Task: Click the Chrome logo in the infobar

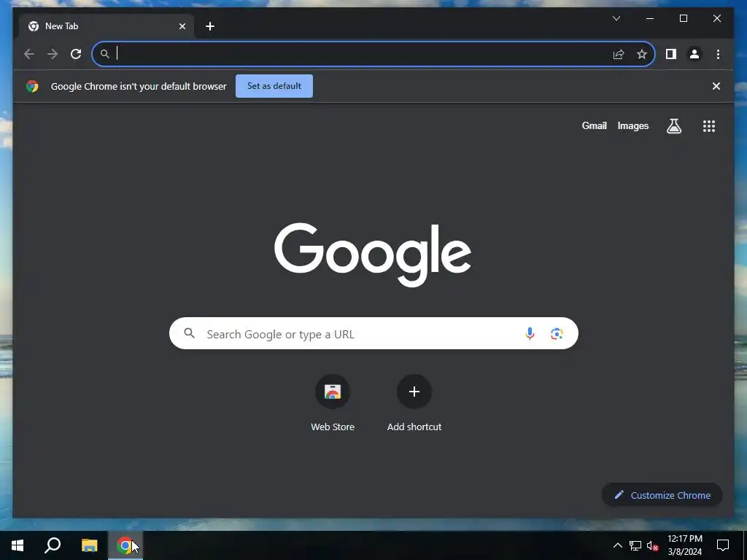Action: (32, 86)
